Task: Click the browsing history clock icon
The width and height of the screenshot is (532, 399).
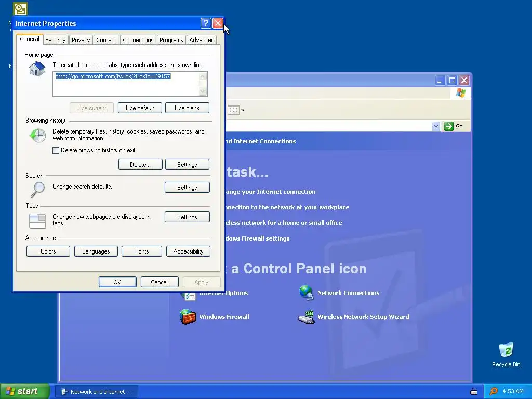Action: pyautogui.click(x=37, y=136)
